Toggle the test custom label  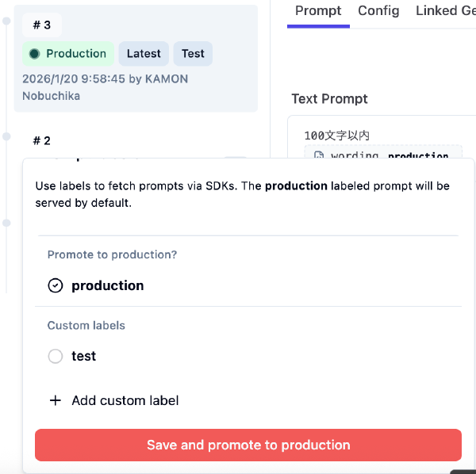coord(83,356)
